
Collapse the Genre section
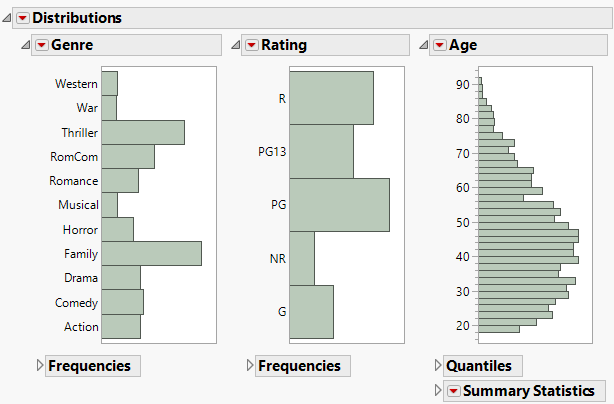click(25, 45)
